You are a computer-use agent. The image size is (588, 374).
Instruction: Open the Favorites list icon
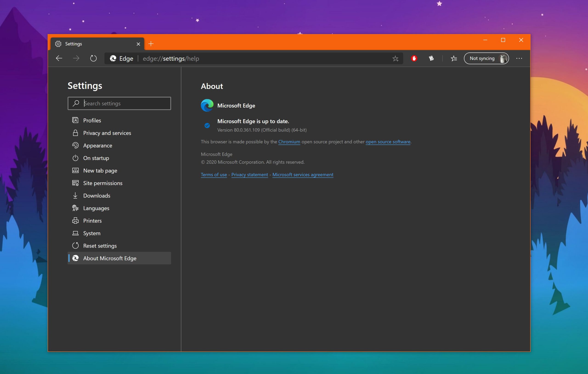(x=454, y=59)
